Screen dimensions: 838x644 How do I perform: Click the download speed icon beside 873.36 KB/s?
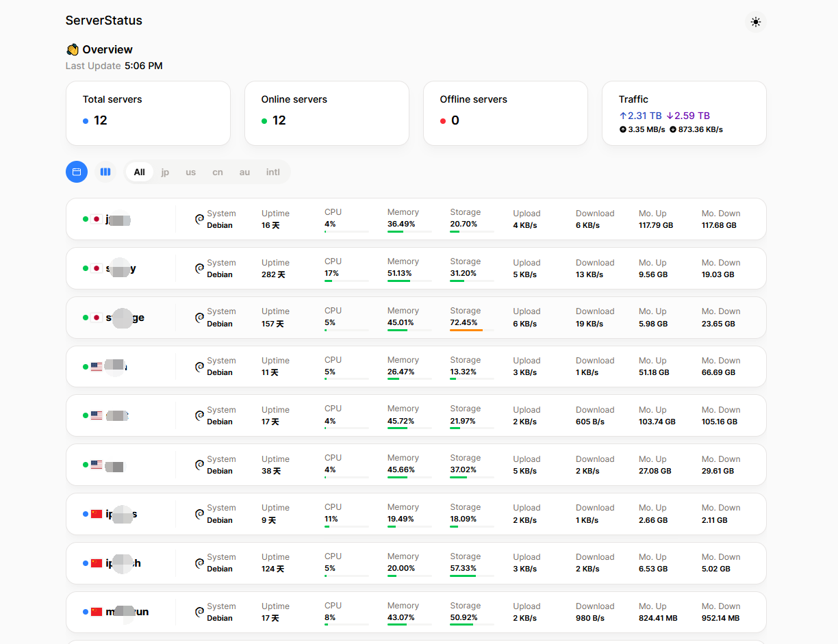coord(673,129)
